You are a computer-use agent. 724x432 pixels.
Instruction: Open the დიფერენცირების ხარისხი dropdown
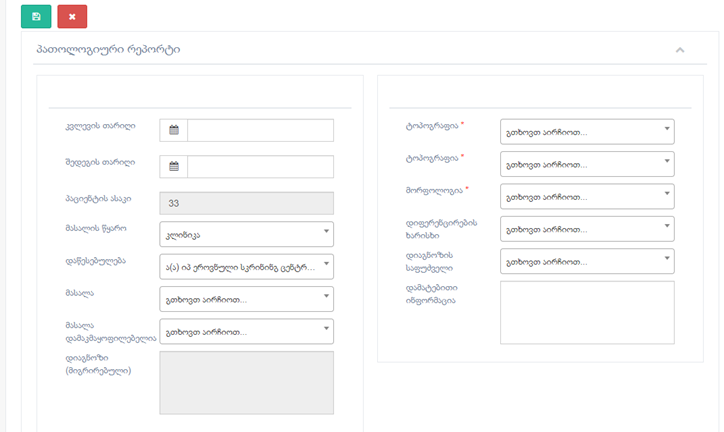pyautogui.click(x=587, y=229)
